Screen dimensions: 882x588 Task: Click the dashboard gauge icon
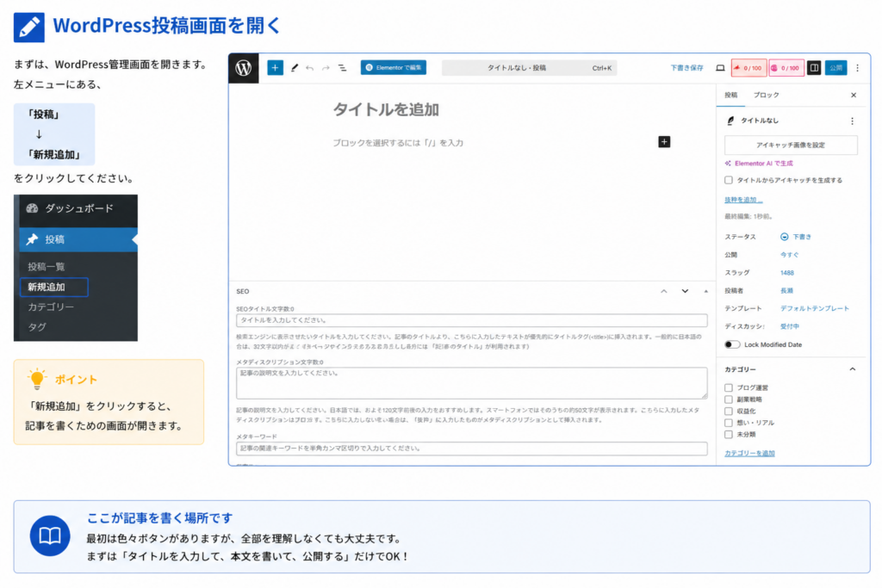32,208
